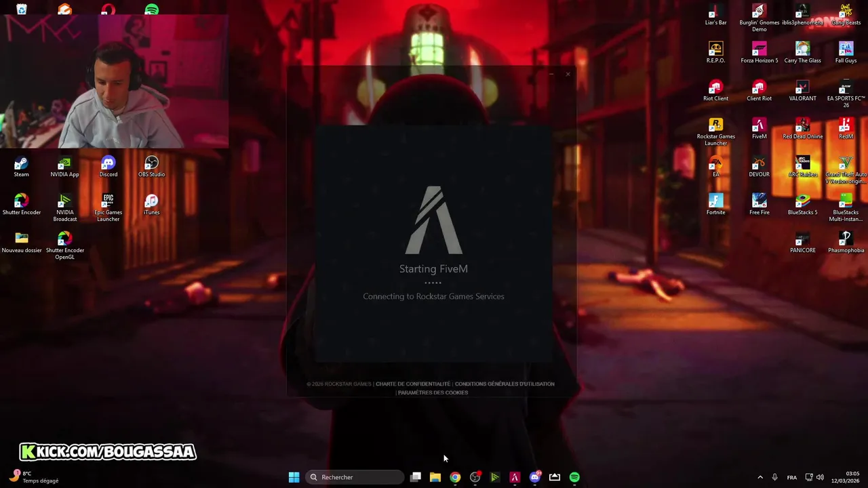This screenshot has width=868, height=488.
Task: Open the FRA language switcher
Action: click(792, 477)
